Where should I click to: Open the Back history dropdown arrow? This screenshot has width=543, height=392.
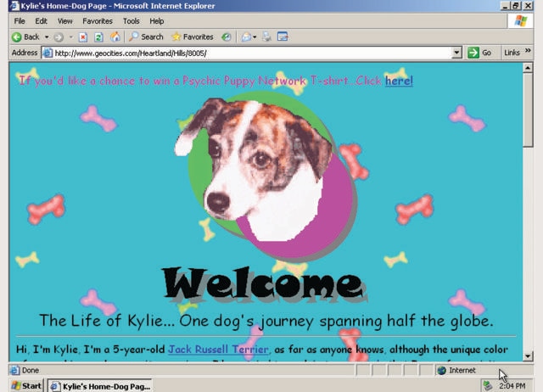pos(47,37)
